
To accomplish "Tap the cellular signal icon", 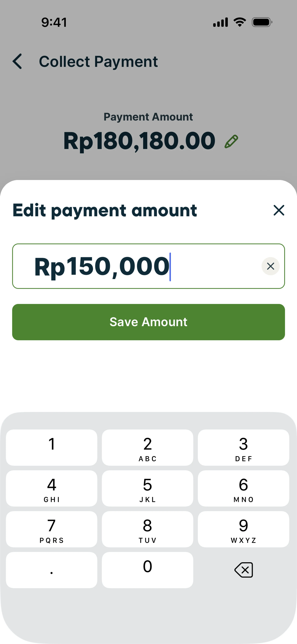I will click(x=220, y=22).
